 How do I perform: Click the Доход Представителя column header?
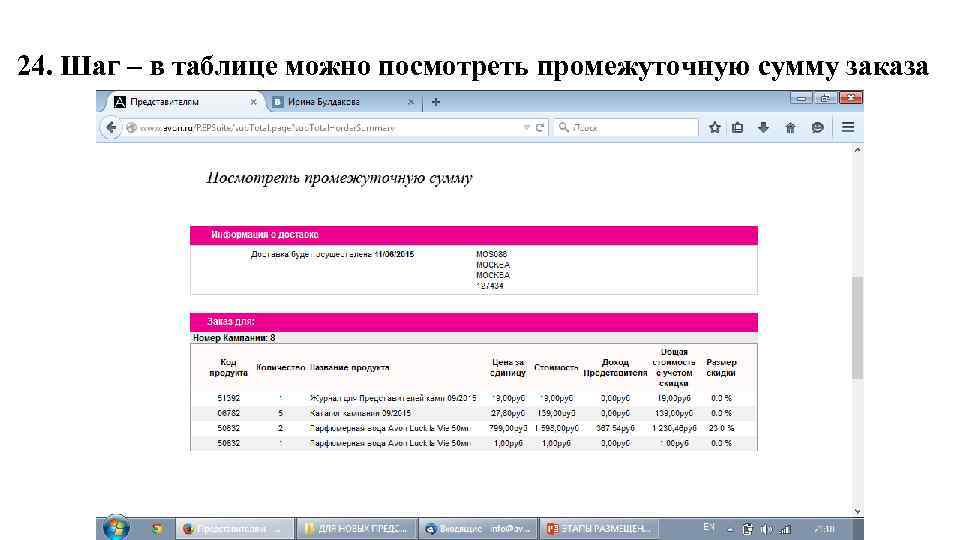coord(615,367)
